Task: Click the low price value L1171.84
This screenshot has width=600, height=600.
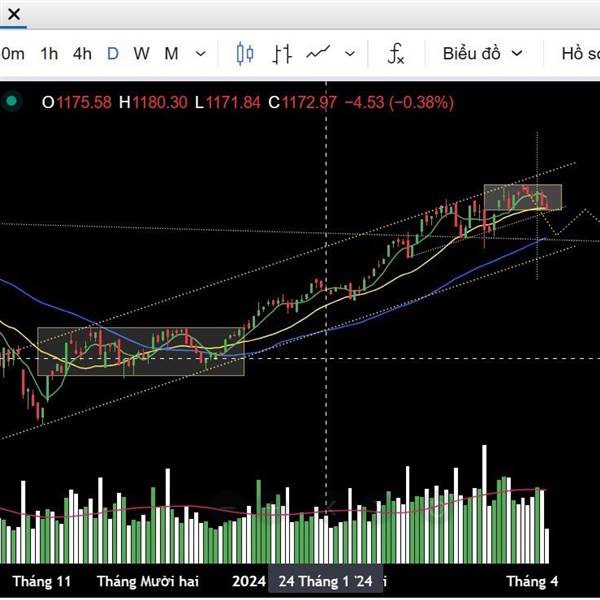Action: point(228,103)
